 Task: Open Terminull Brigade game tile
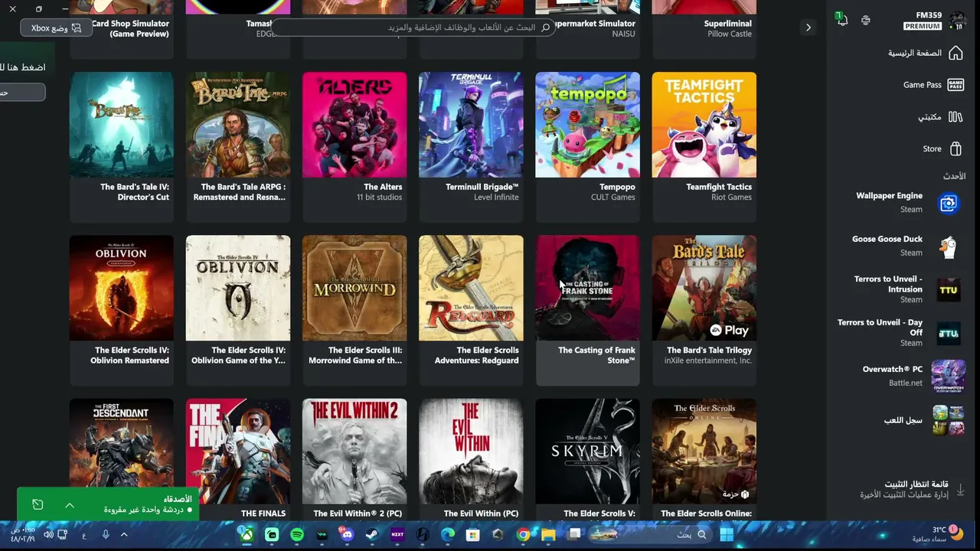pyautogui.click(x=471, y=145)
